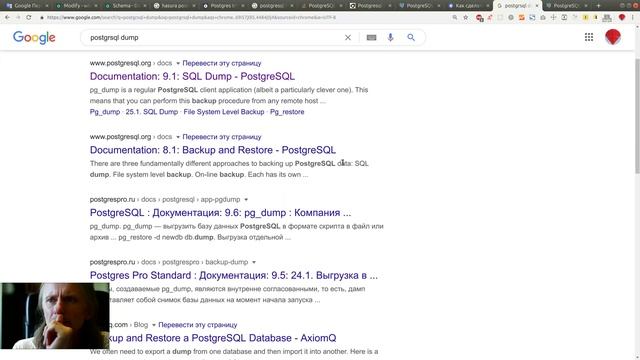This screenshot has width=640, height=360.
Task: Open the blue square extension icon
Action: pyautogui.click(x=532, y=18)
